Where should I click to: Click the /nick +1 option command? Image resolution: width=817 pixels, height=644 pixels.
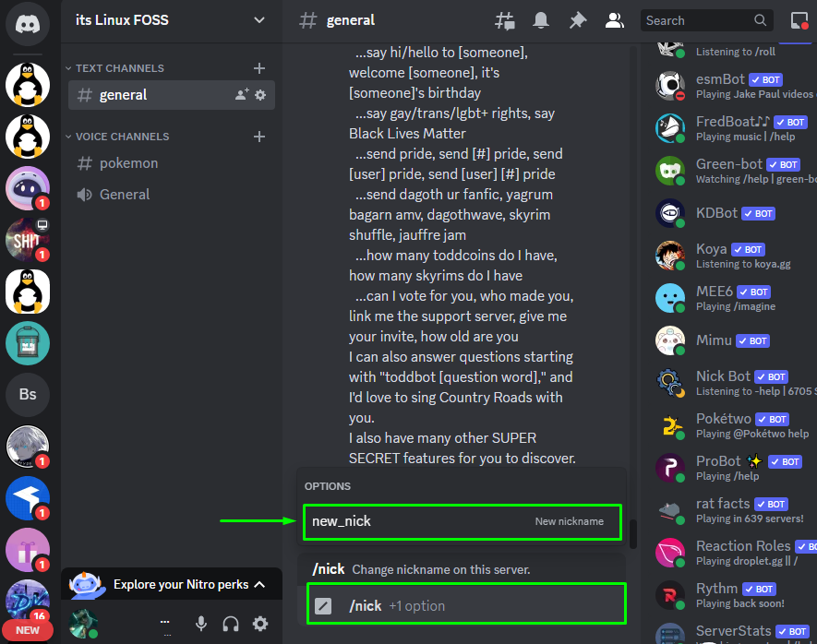466,605
